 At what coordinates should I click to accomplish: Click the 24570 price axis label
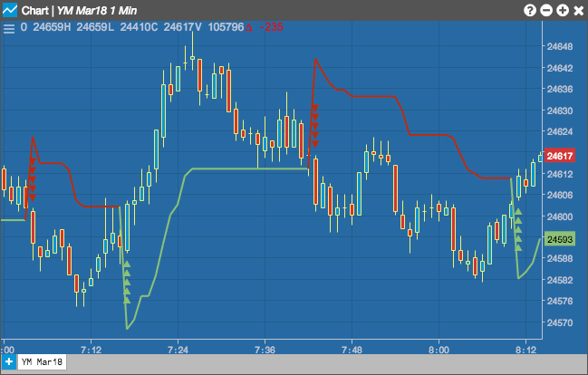pyautogui.click(x=560, y=322)
